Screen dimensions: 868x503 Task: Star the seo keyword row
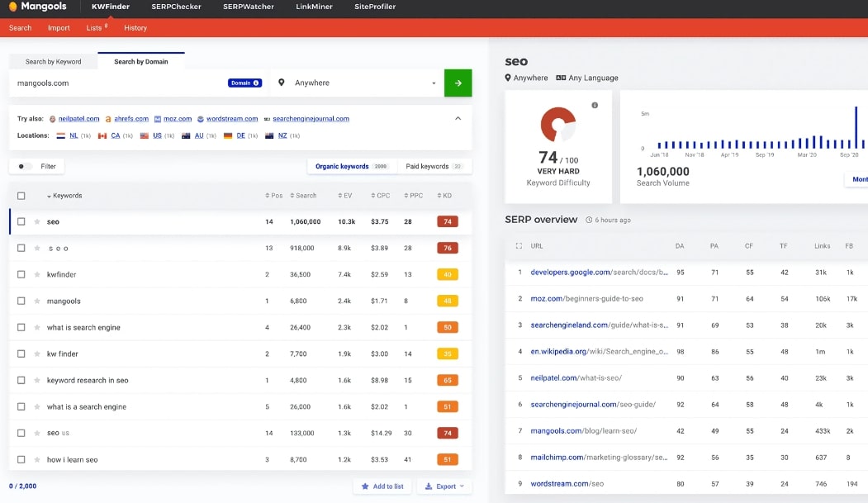coord(37,221)
